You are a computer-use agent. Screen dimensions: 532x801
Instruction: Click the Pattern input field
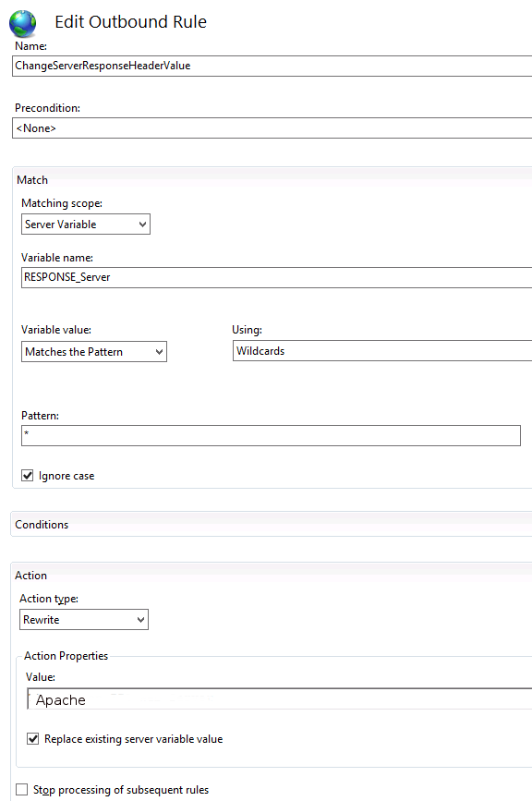tap(272, 436)
